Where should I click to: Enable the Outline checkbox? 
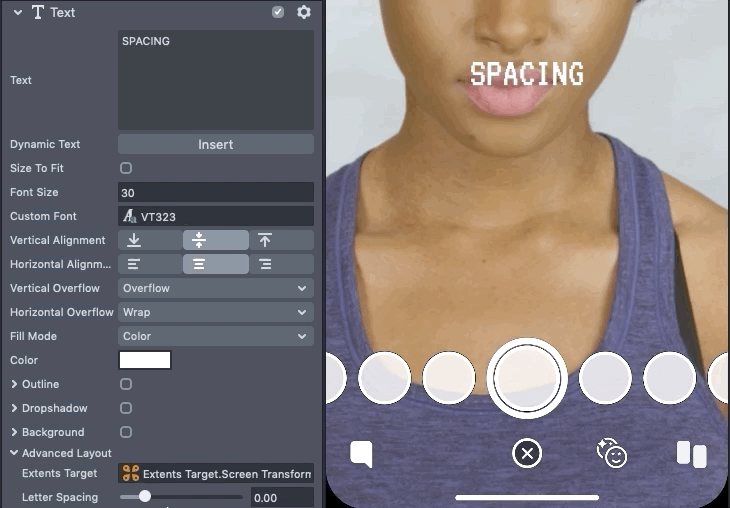(126, 384)
